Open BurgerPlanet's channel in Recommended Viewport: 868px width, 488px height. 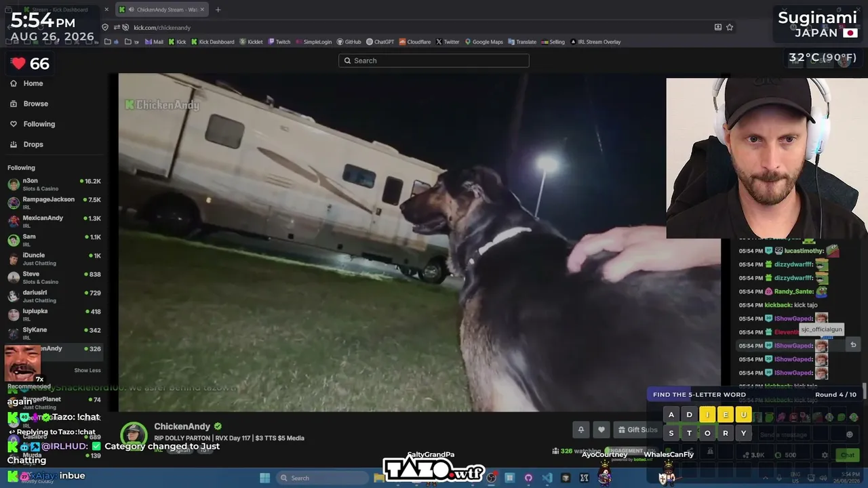pos(54,403)
